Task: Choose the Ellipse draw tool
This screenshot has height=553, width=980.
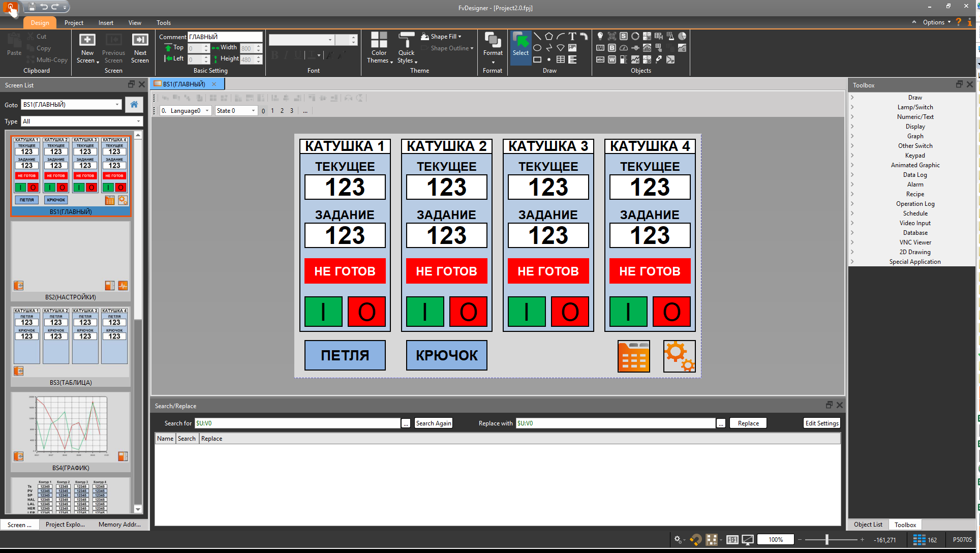Action: tap(537, 48)
